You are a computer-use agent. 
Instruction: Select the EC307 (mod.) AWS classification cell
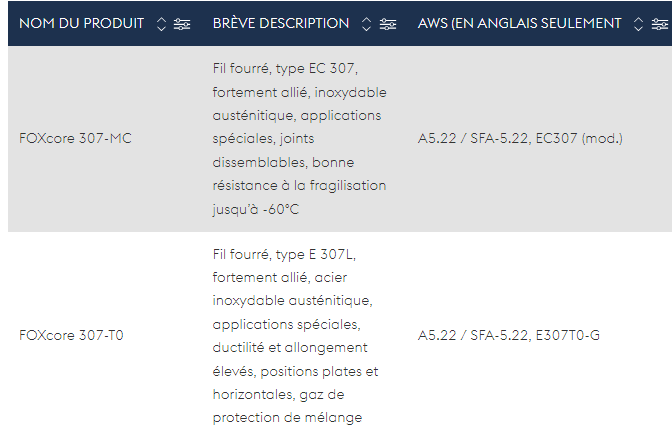(520, 138)
